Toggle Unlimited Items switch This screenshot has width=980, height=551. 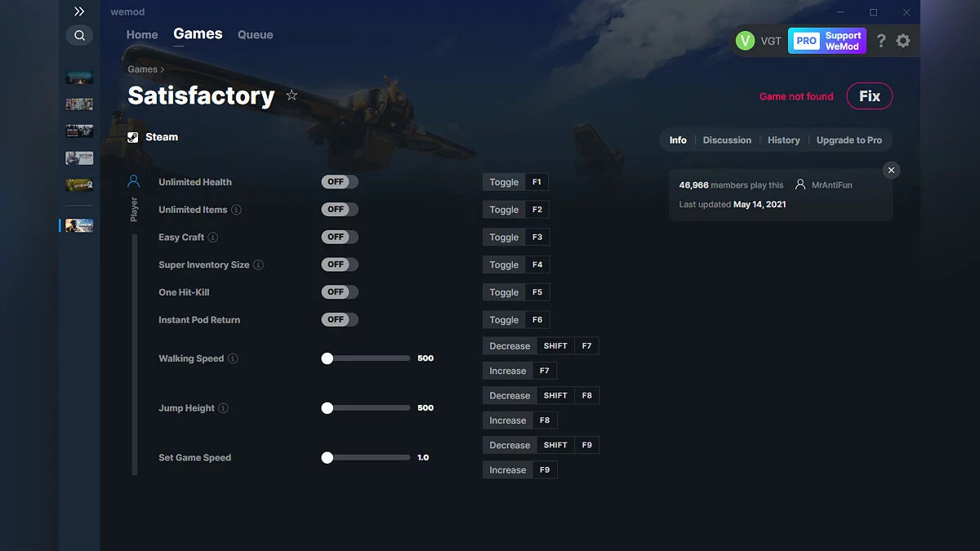(x=340, y=210)
